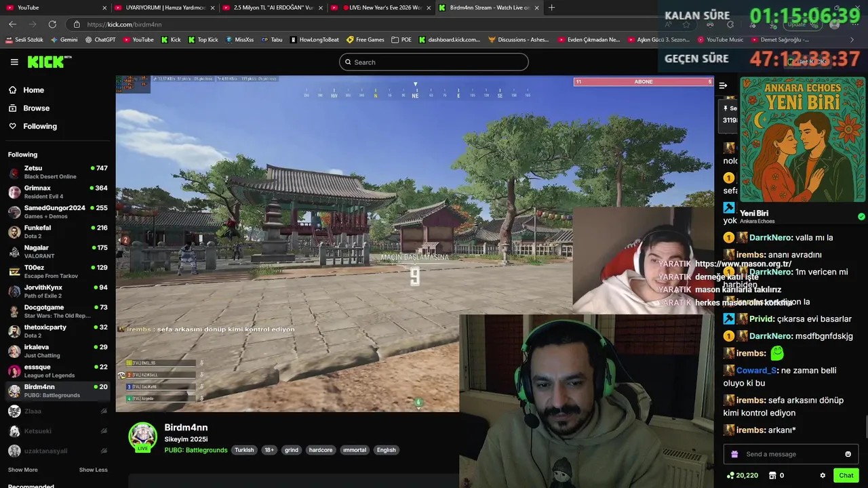Switch to LIVE: New Year's Eve 2026 tab

coord(382,7)
